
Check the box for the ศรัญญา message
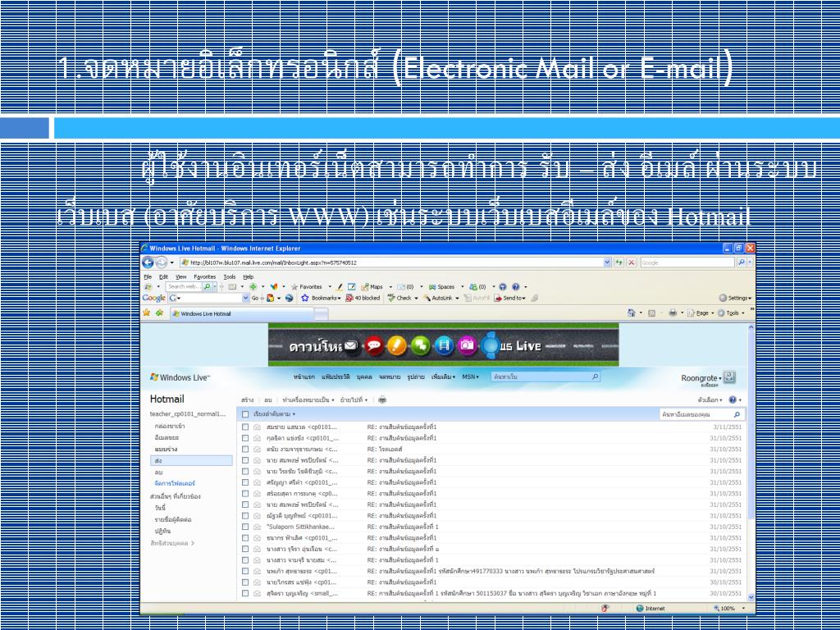click(x=244, y=482)
